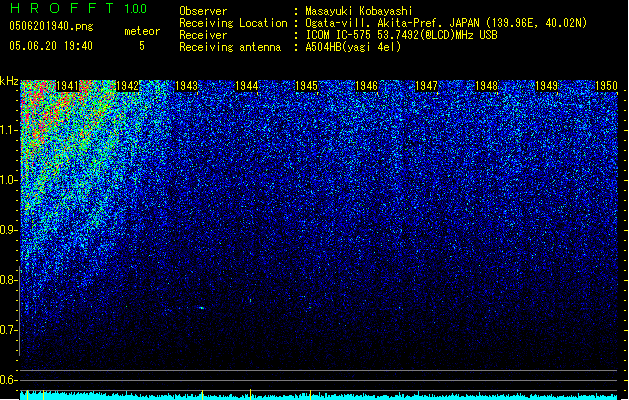Click the 0.9 kHz axis label

tap(8, 230)
